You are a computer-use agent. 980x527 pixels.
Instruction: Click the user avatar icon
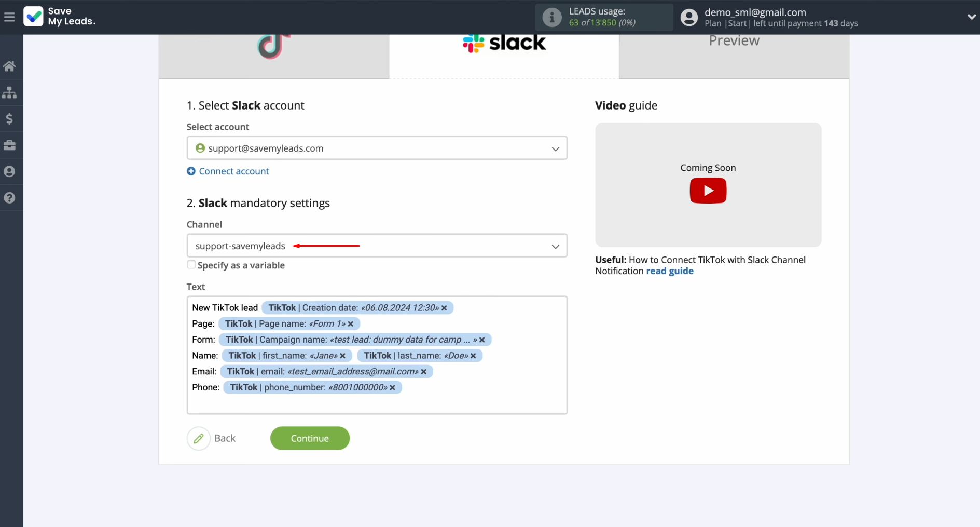689,17
